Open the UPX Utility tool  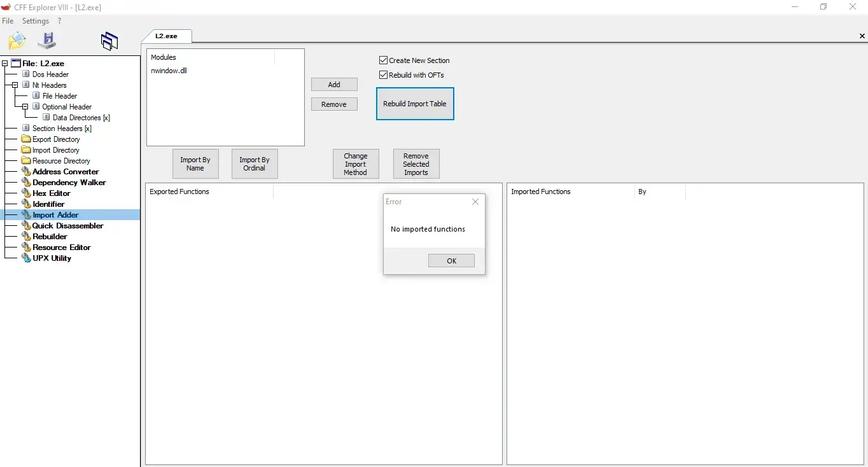pyautogui.click(x=52, y=258)
